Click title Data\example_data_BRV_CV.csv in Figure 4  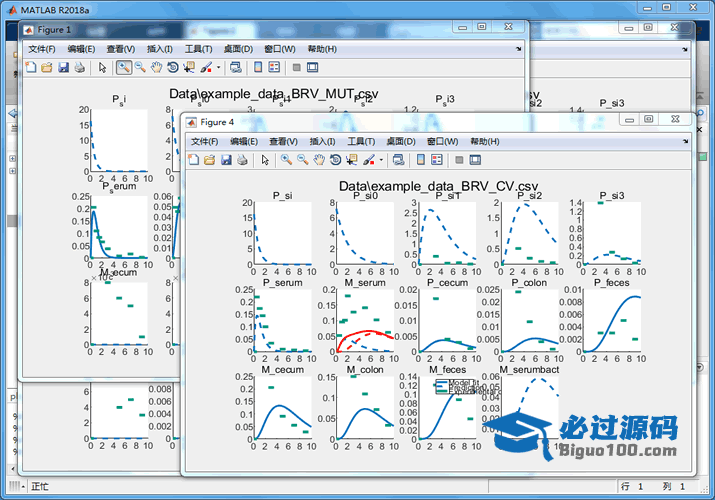point(438,186)
